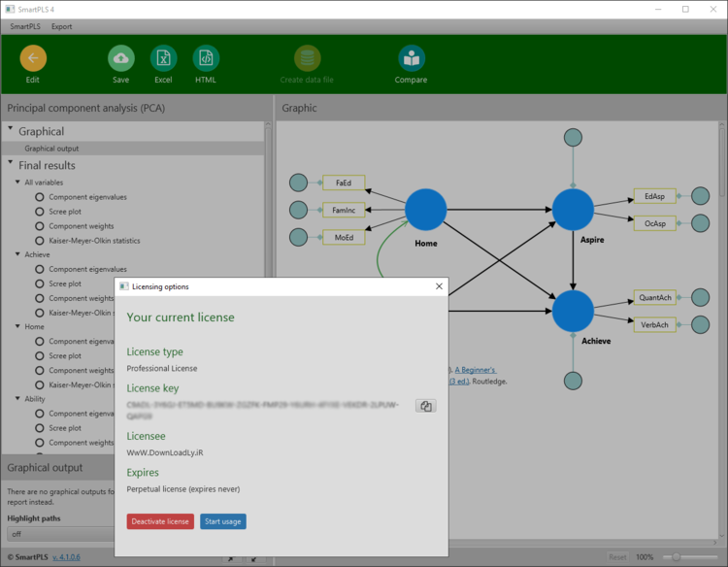
Task: Click the Save cloud icon
Action: [x=120, y=58]
